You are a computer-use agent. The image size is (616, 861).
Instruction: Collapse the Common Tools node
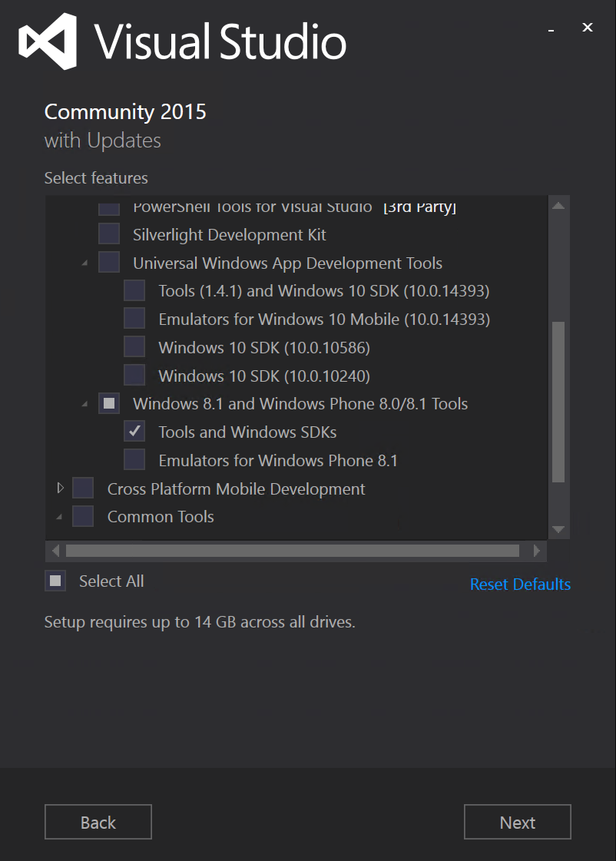(59, 517)
